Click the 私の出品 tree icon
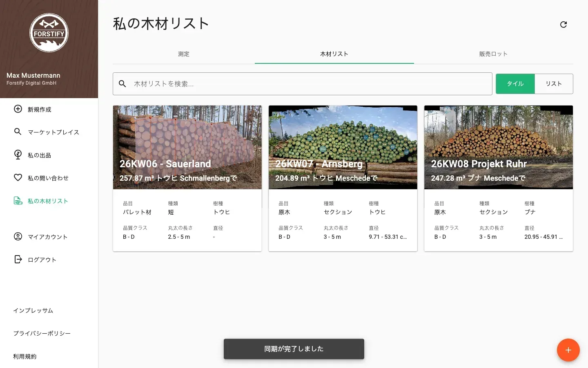 (x=18, y=155)
